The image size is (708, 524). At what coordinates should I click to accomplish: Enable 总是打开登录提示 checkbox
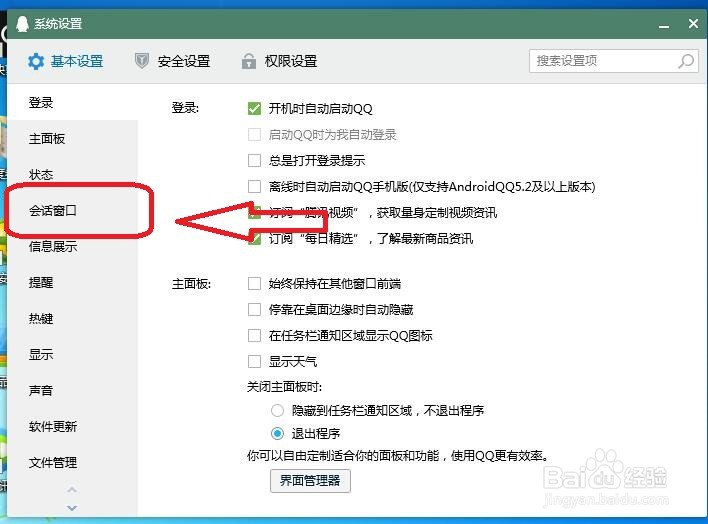tap(254, 160)
